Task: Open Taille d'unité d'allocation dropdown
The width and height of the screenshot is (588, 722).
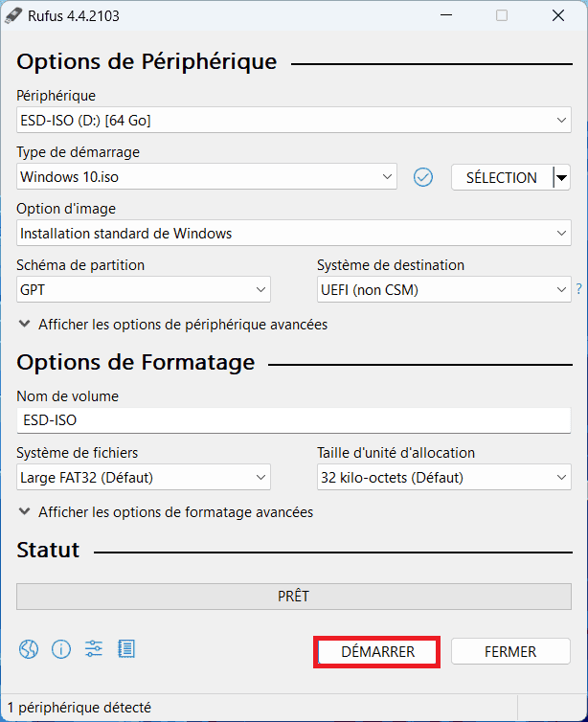Action: coord(444,477)
